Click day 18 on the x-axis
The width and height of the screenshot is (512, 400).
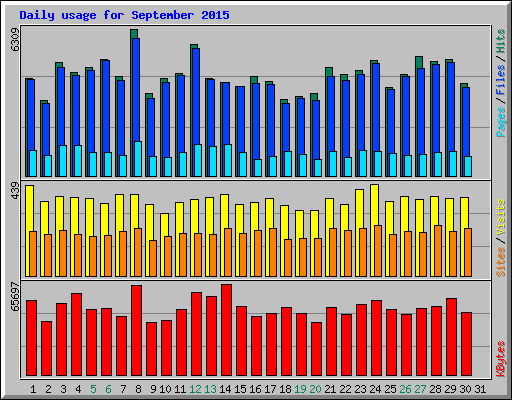click(285, 389)
